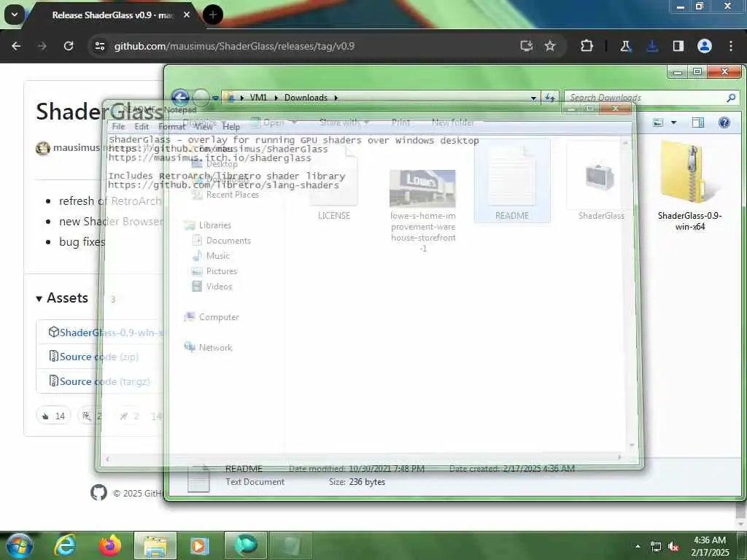Install app icon in address bar
The height and width of the screenshot is (560, 747).
(527, 46)
